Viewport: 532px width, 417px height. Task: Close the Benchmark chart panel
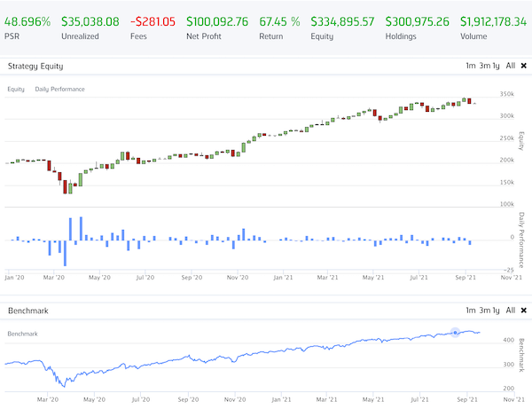click(x=523, y=311)
